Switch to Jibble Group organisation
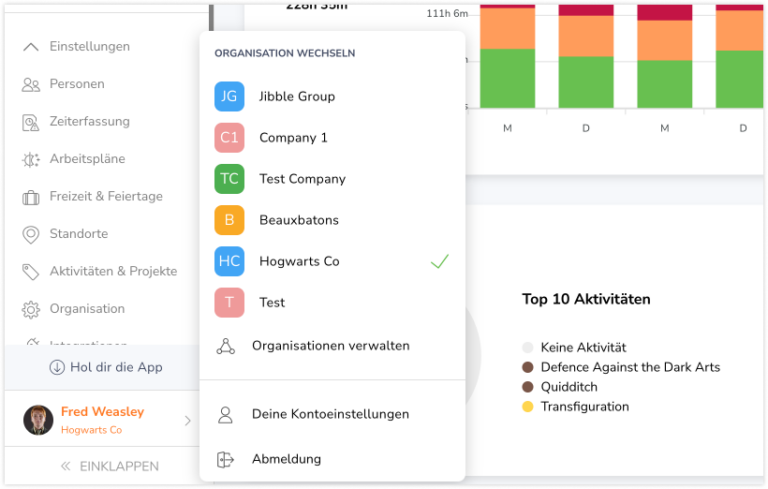The width and height of the screenshot is (768, 489). [296, 97]
